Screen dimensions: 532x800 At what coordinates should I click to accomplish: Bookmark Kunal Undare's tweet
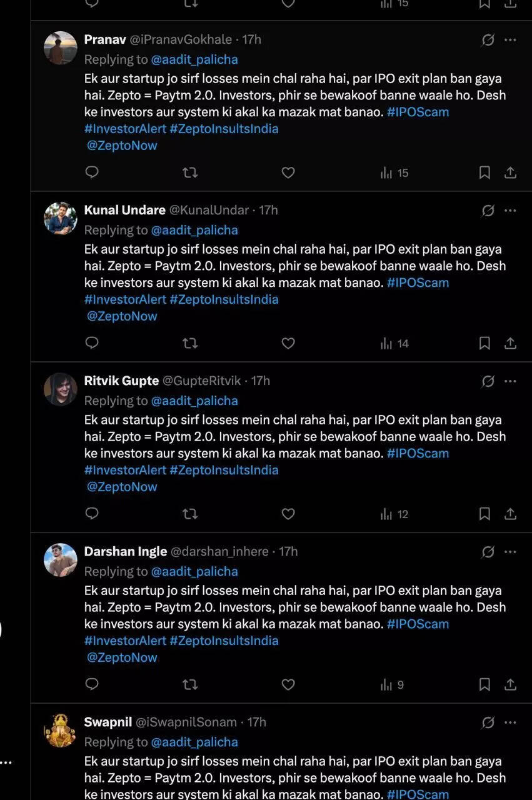484,343
